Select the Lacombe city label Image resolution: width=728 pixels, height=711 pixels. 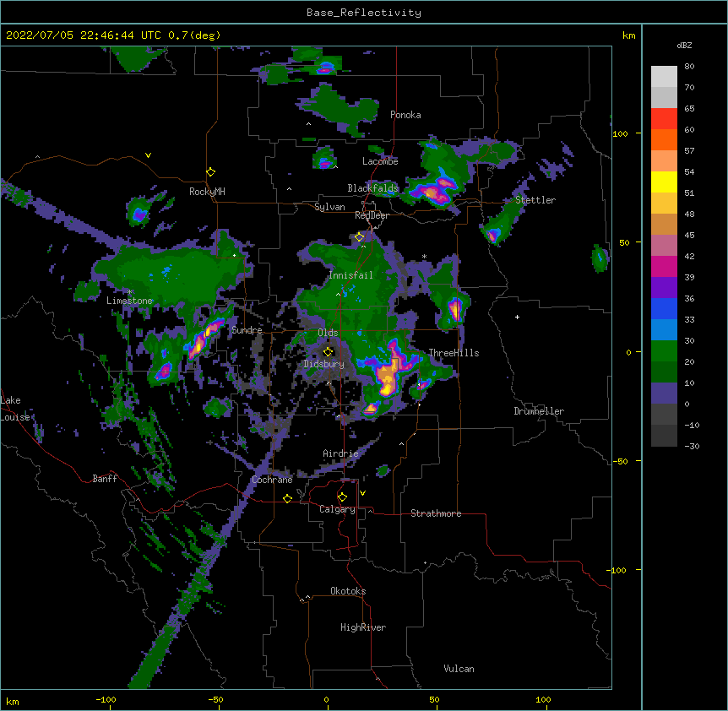tap(380, 161)
